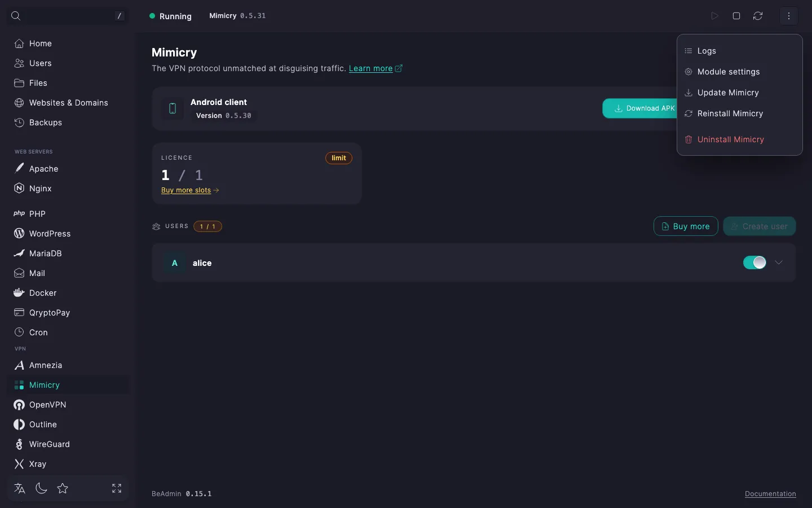Open the Documentation footer link

(770, 494)
